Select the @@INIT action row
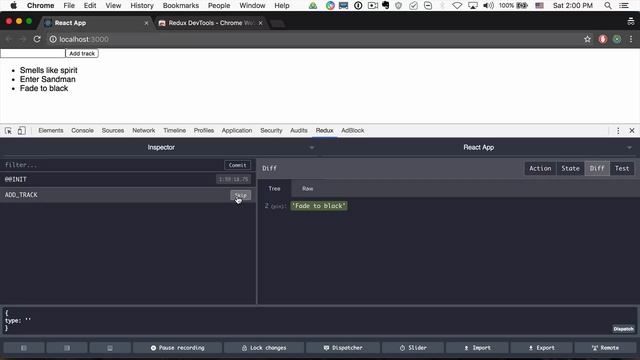The width and height of the screenshot is (640, 360). [x=128, y=179]
